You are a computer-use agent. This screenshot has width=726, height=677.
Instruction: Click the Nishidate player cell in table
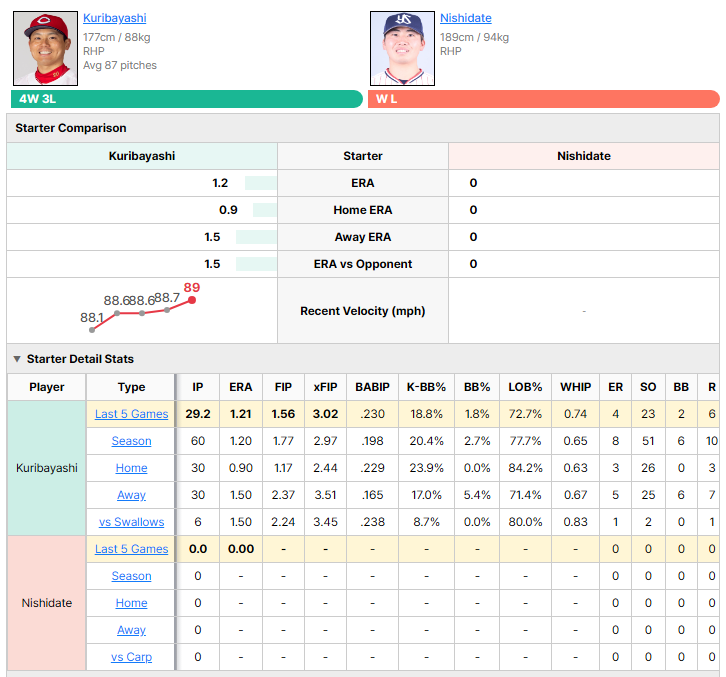(x=47, y=603)
